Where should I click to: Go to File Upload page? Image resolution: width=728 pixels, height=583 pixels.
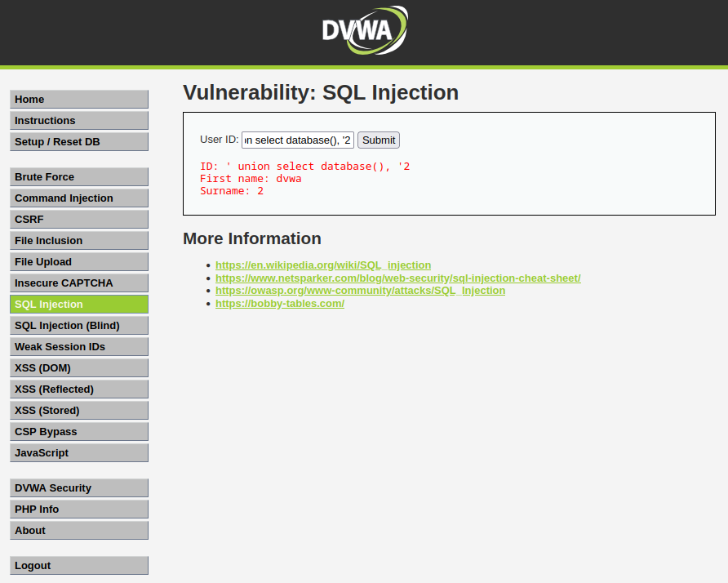(79, 262)
